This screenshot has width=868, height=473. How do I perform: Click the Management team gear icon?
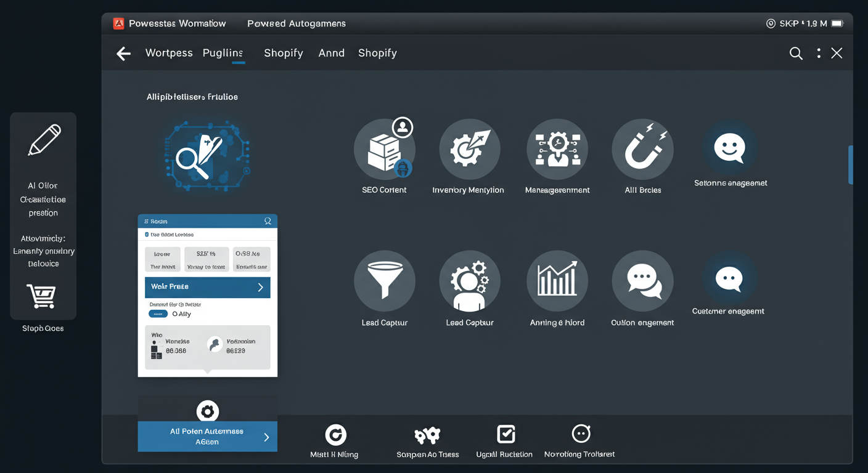click(557, 148)
